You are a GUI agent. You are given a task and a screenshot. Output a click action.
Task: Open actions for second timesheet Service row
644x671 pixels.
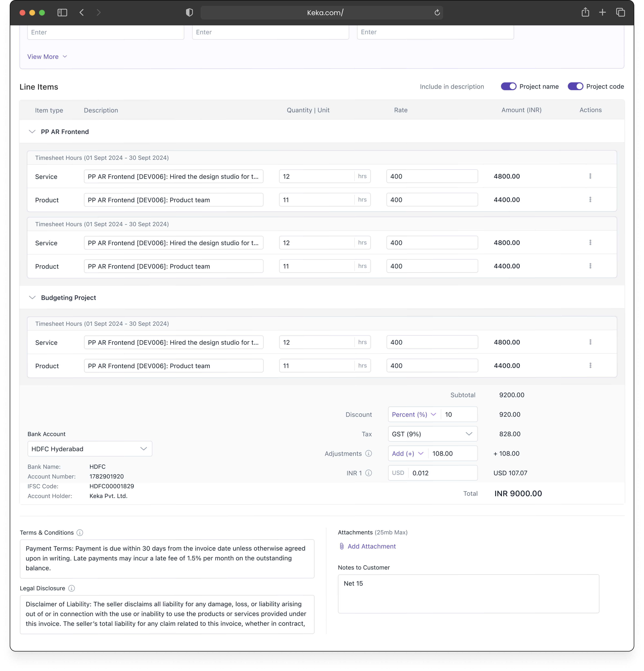click(x=590, y=242)
